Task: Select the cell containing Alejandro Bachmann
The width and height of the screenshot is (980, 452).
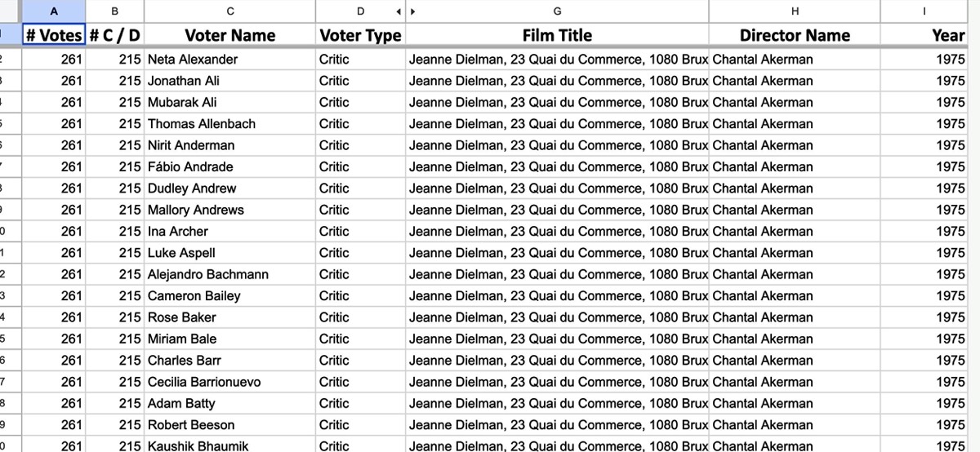Action: pyautogui.click(x=230, y=274)
